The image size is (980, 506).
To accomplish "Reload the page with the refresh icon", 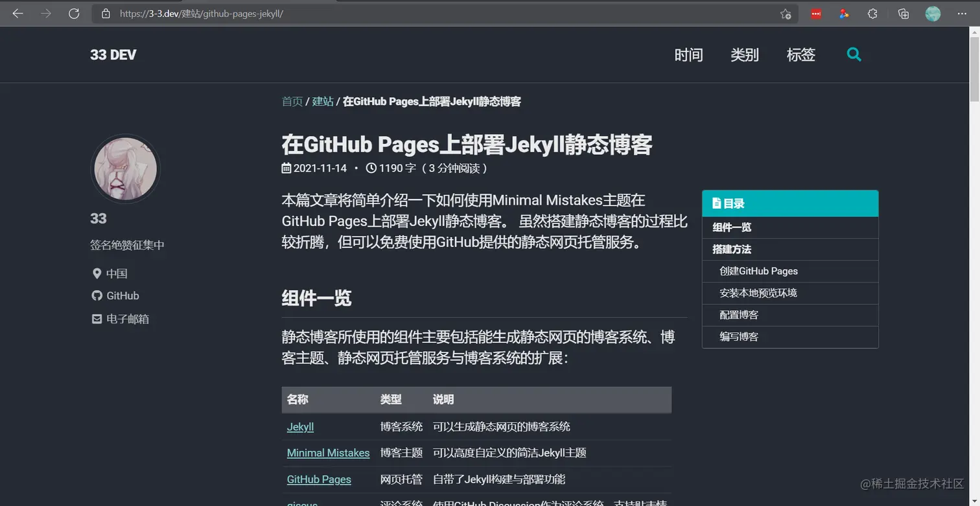I will 74,13.
